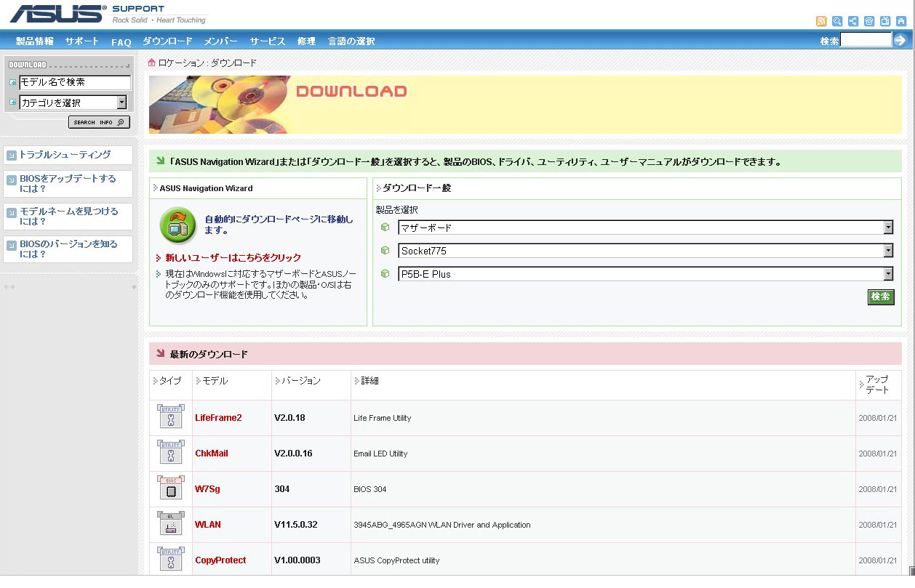Open the BIOSのバージョンを知るには link
The image size is (915, 588).
[68, 249]
